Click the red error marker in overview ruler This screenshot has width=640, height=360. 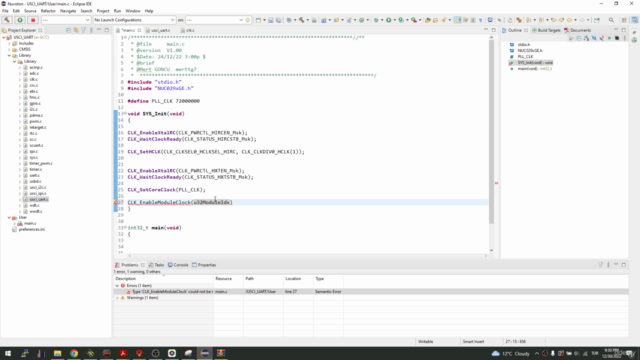coord(496,183)
